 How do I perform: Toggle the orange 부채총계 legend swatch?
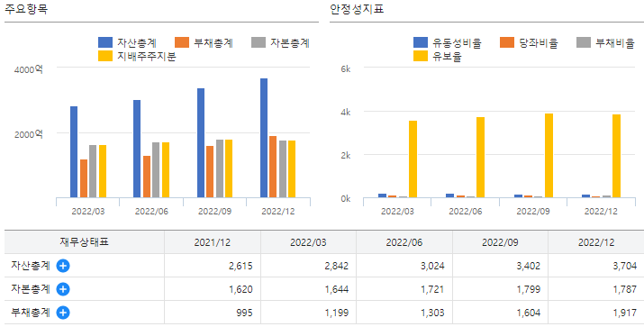(x=182, y=42)
